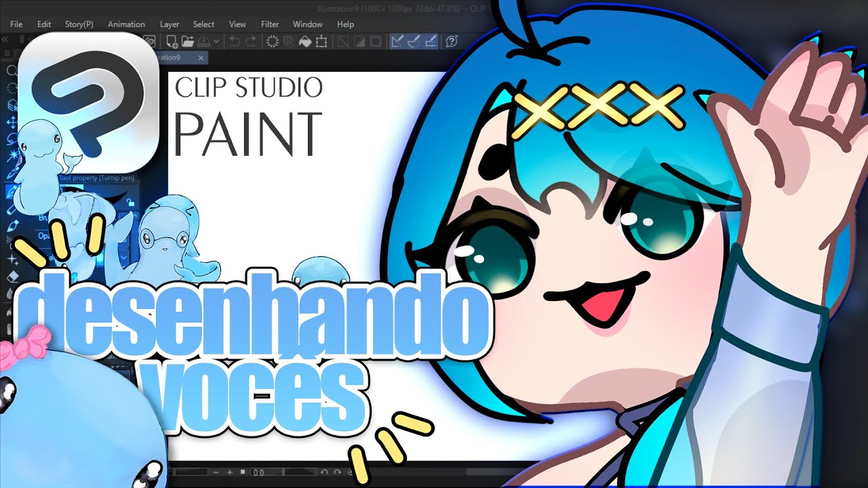This screenshot has width=868, height=488.
Task: Select the Auto select magic wand tool
Action: 12,157
